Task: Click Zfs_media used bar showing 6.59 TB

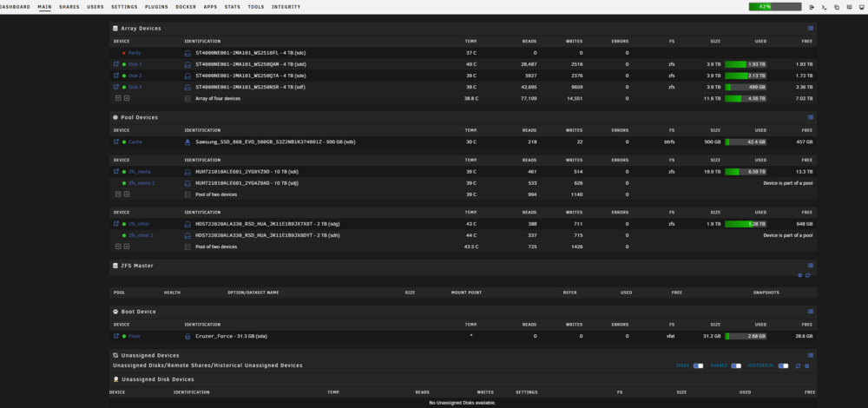Action: pyautogui.click(x=746, y=172)
